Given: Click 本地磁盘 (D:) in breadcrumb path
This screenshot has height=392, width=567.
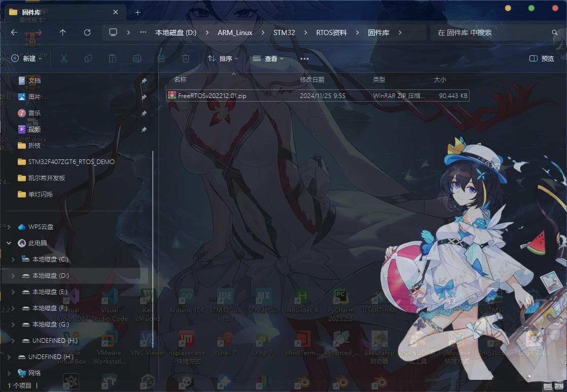Looking at the screenshot, I should (176, 32).
